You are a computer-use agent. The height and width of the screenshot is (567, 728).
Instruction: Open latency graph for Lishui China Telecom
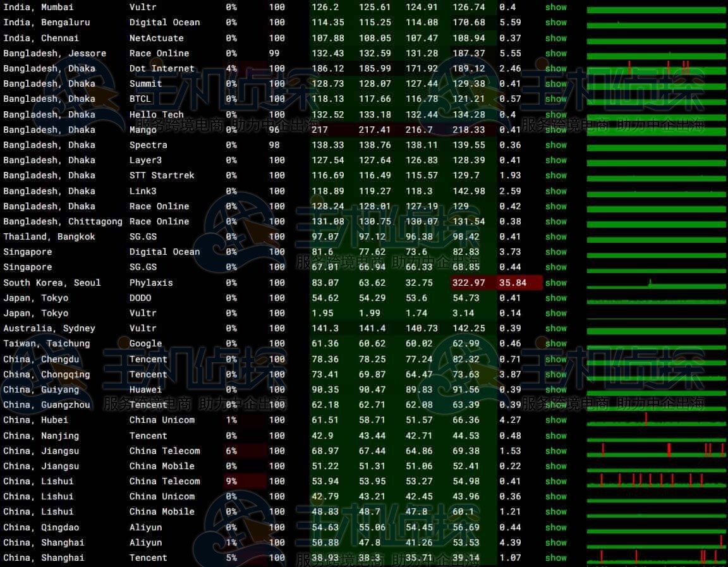pos(656,481)
